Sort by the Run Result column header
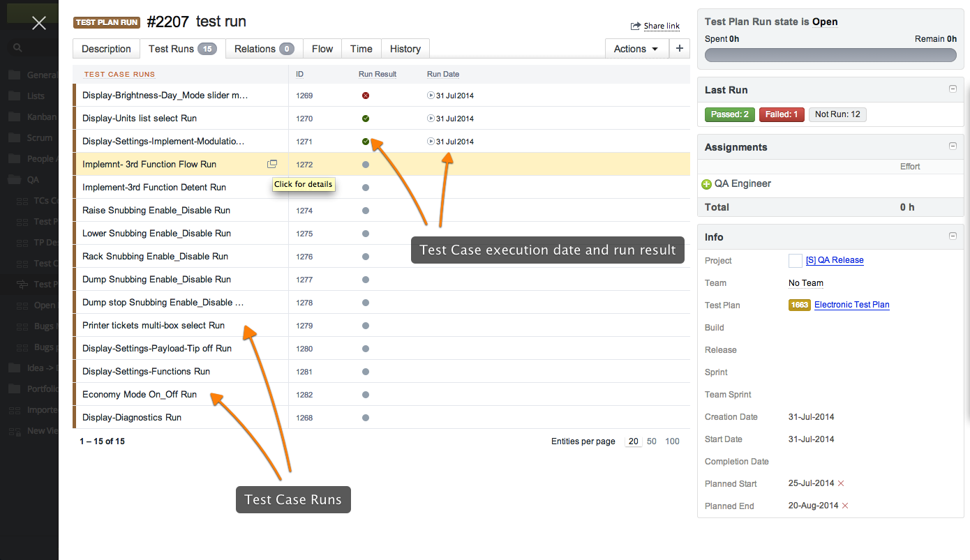This screenshot has width=970, height=560. 378,74
